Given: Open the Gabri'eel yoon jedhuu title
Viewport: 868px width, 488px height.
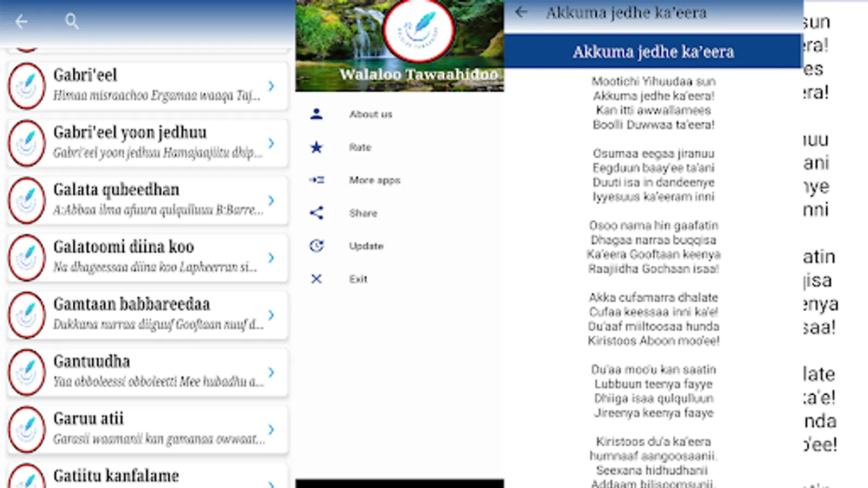Looking at the screenshot, I should pyautogui.click(x=130, y=133).
